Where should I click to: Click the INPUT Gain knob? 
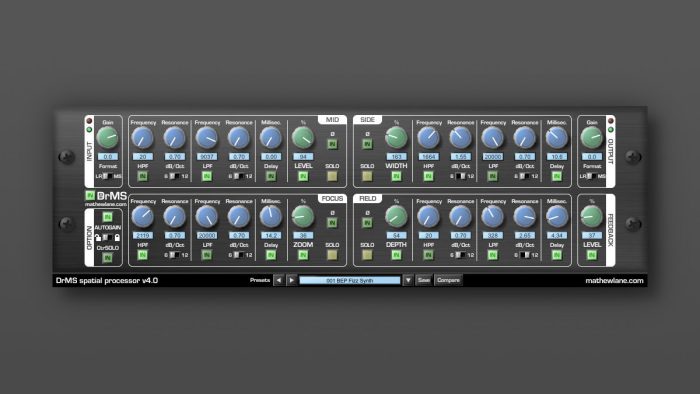pos(108,137)
